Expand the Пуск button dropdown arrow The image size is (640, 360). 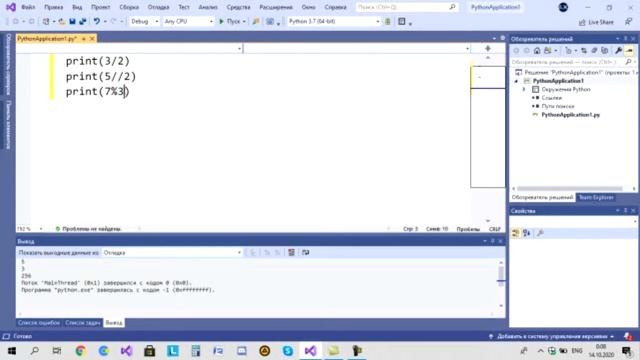coord(244,21)
